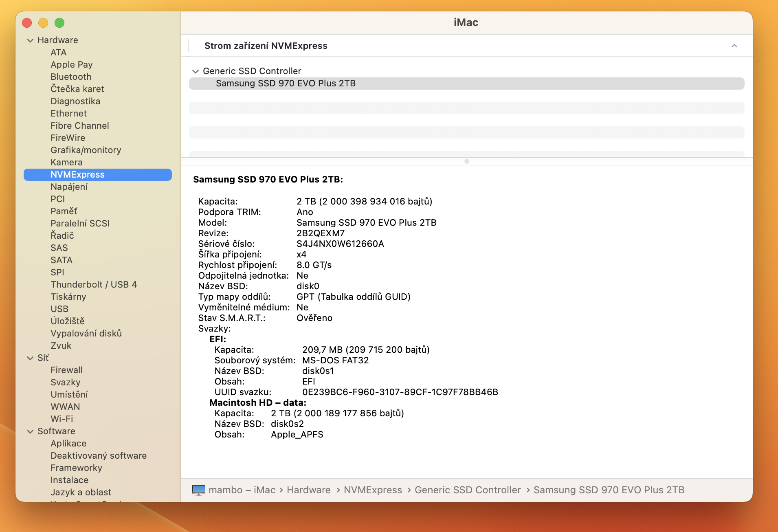
Task: Select Thunderbolt / USB 4 in sidebar
Action: (93, 285)
